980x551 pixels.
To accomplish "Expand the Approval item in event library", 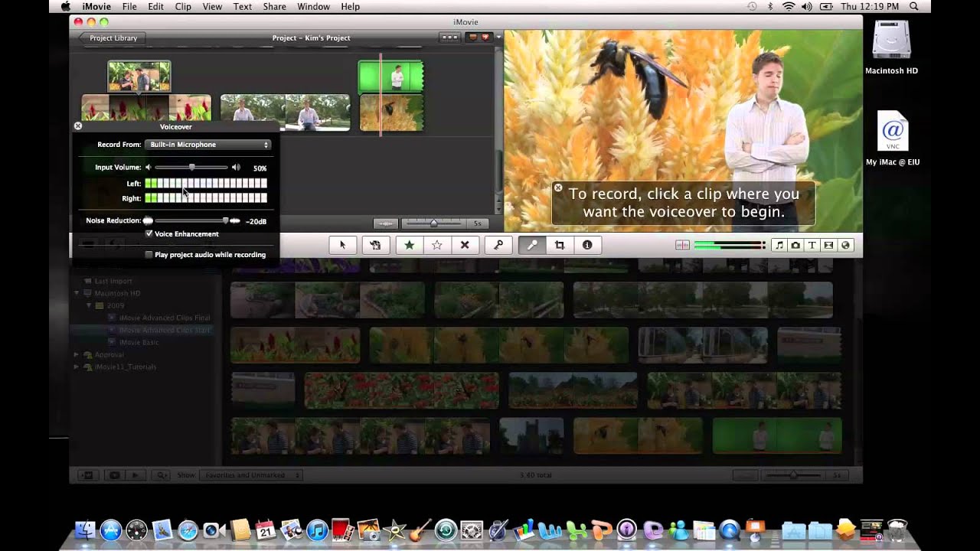I will click(x=77, y=354).
